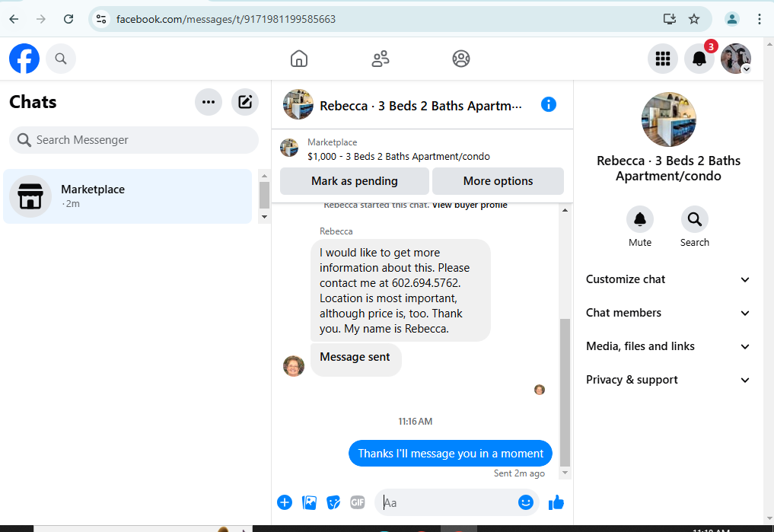The image size is (774, 532).
Task: Click More options button
Action: pyautogui.click(x=498, y=181)
